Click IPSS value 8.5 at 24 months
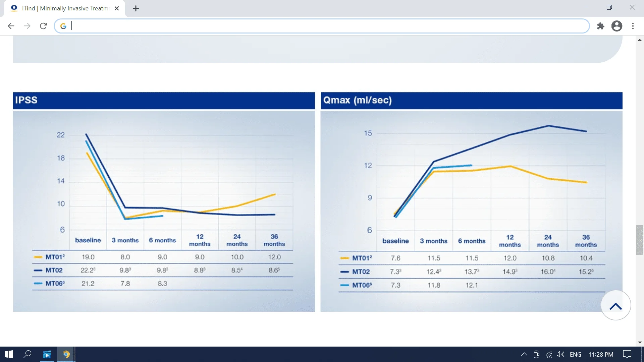This screenshot has width=644, height=362. pos(237,270)
